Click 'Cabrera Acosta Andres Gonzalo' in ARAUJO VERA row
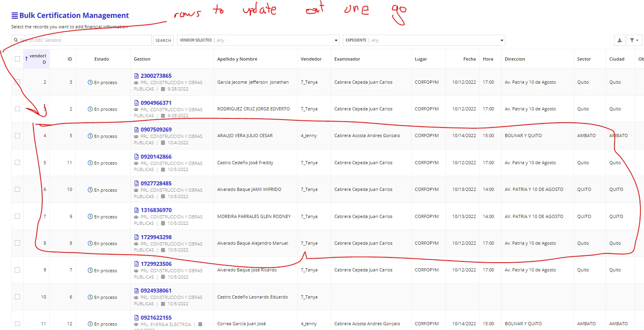 (367, 136)
